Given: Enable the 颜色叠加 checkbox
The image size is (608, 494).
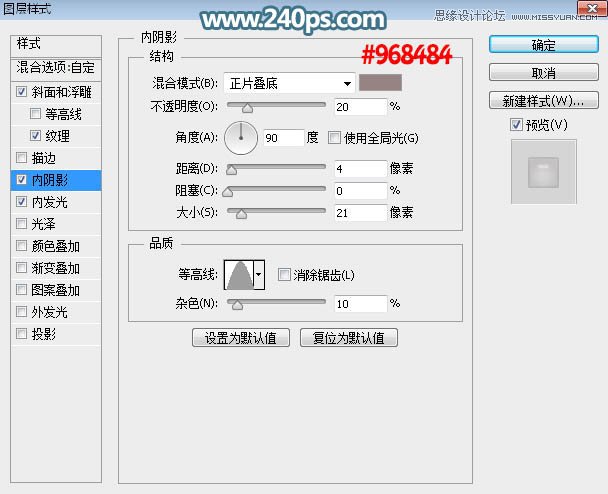Looking at the screenshot, I should 21,245.
